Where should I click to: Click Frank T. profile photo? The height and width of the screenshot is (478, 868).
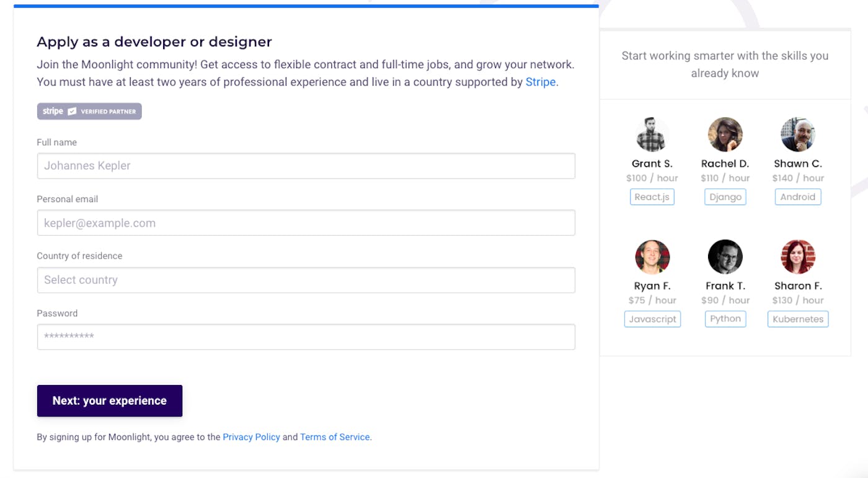[725, 257]
